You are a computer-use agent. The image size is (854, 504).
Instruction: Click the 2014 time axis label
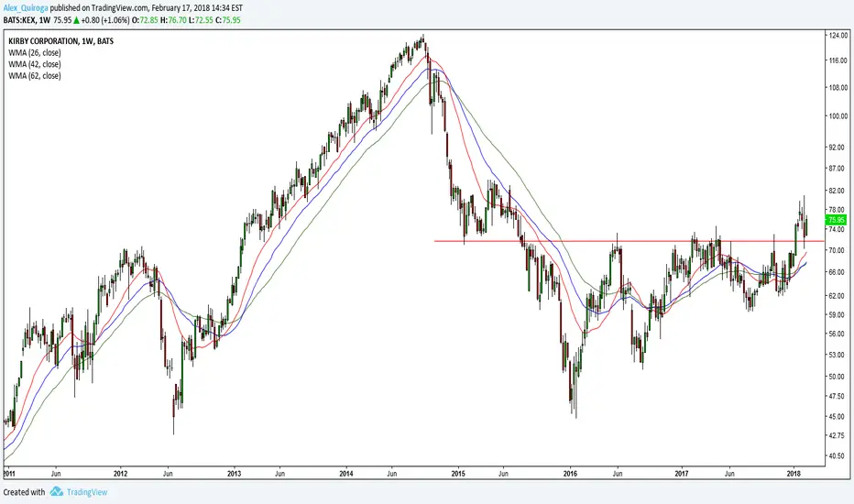click(x=346, y=474)
